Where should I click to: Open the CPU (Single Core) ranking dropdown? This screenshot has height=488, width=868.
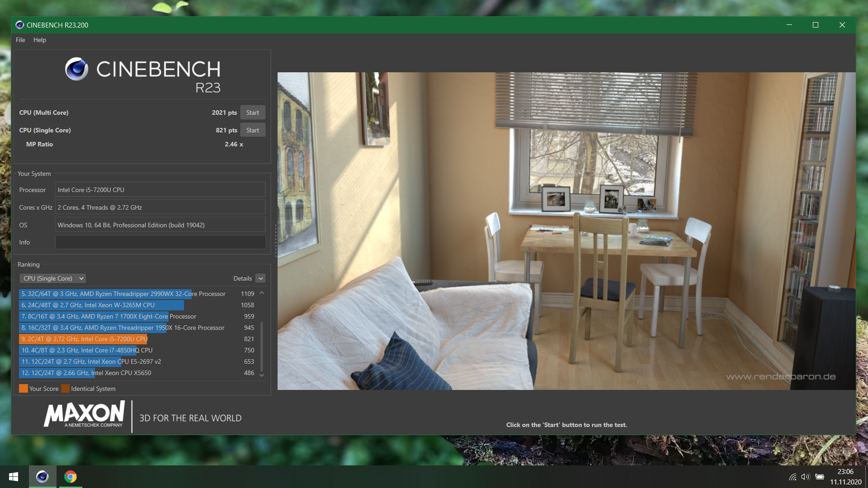click(x=52, y=278)
